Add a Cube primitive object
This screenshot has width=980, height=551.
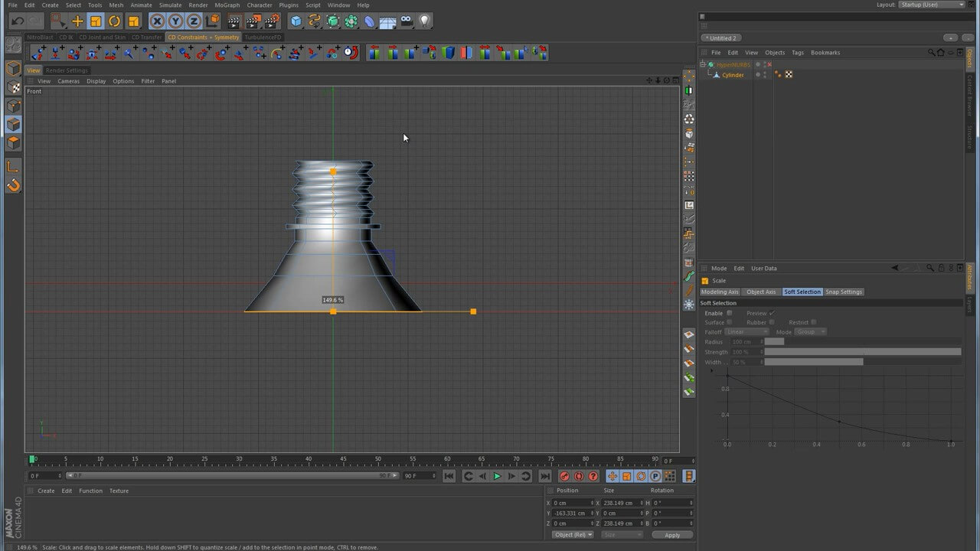click(296, 21)
